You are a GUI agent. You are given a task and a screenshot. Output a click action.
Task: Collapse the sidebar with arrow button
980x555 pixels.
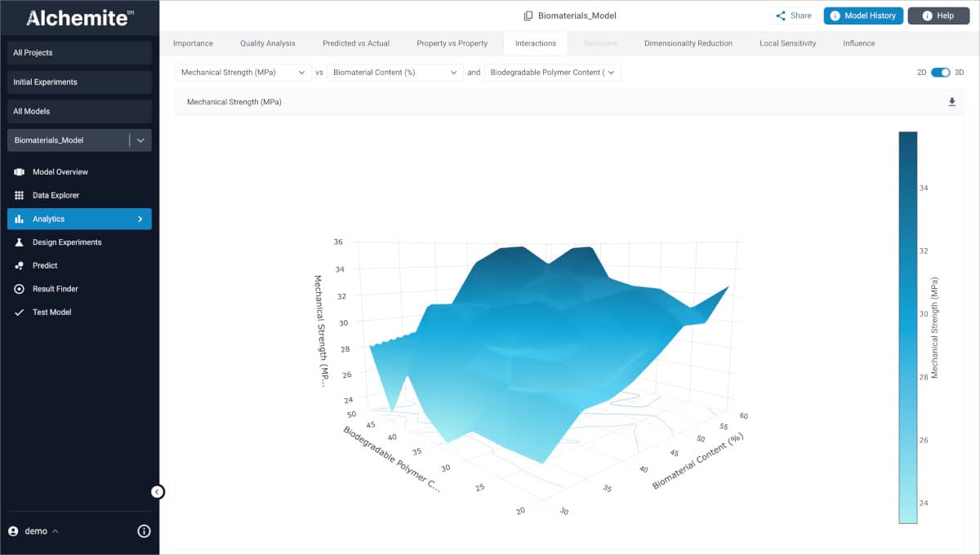(x=158, y=491)
